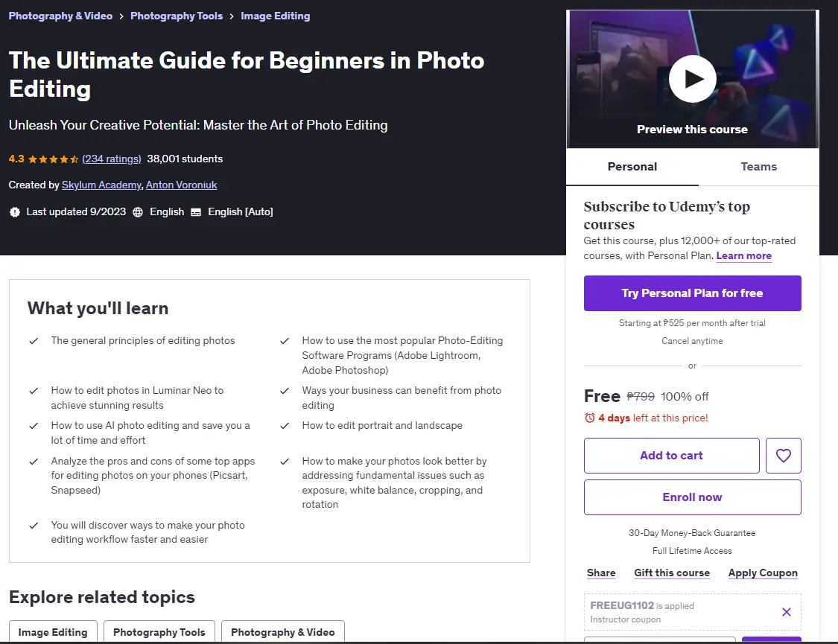Viewport: 838px width, 644px height.
Task: Click breadcrumb chevron after Photography & Video
Action: coord(121,16)
